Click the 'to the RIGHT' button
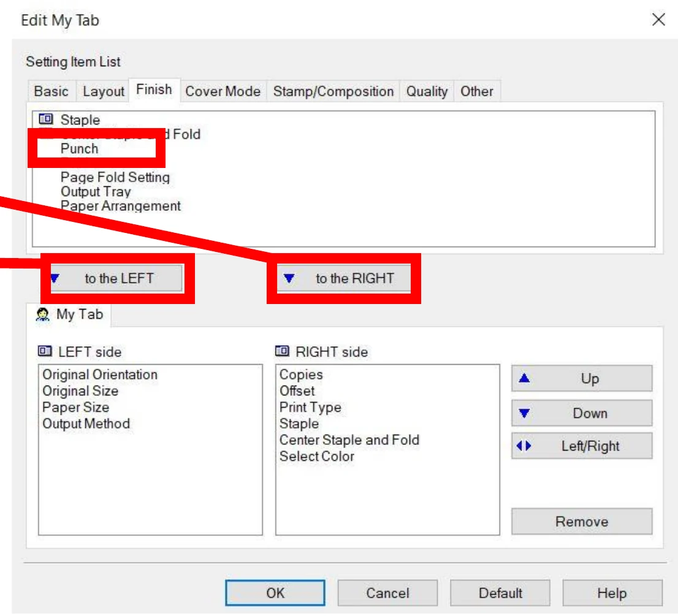 coord(344,278)
